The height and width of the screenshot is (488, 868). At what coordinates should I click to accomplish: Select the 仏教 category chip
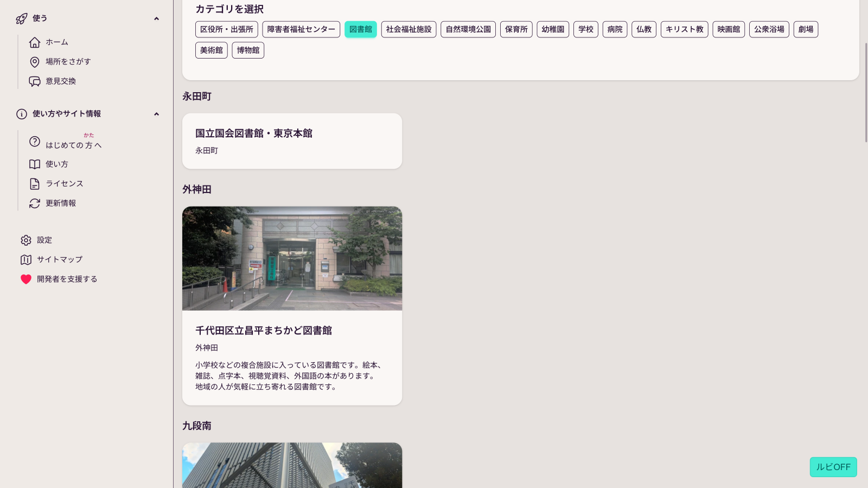[644, 29]
